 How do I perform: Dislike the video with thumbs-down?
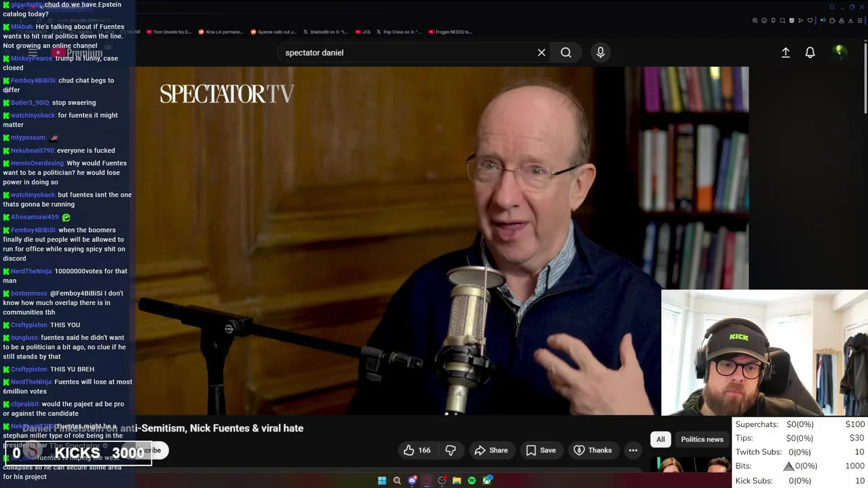point(450,450)
